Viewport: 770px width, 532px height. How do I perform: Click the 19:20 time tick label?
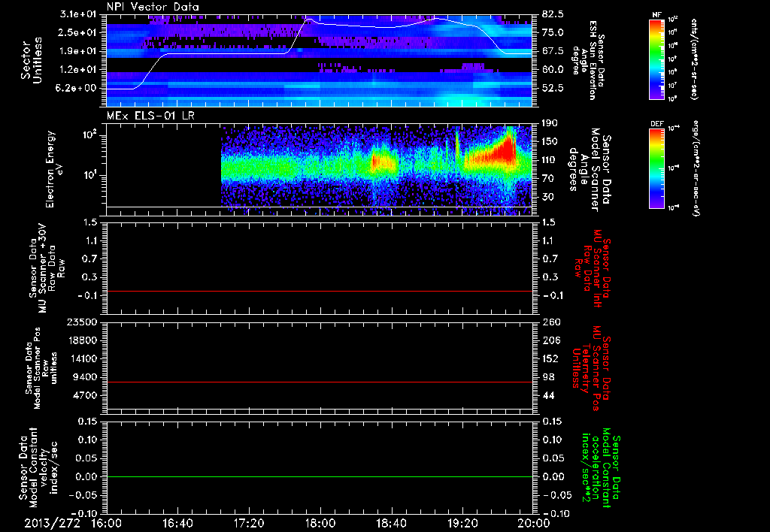462,523
